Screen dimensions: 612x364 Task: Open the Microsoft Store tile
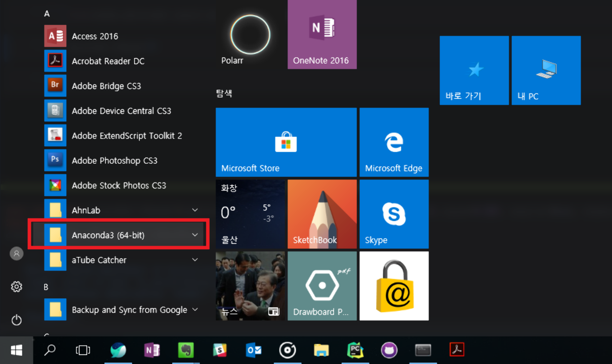point(286,142)
